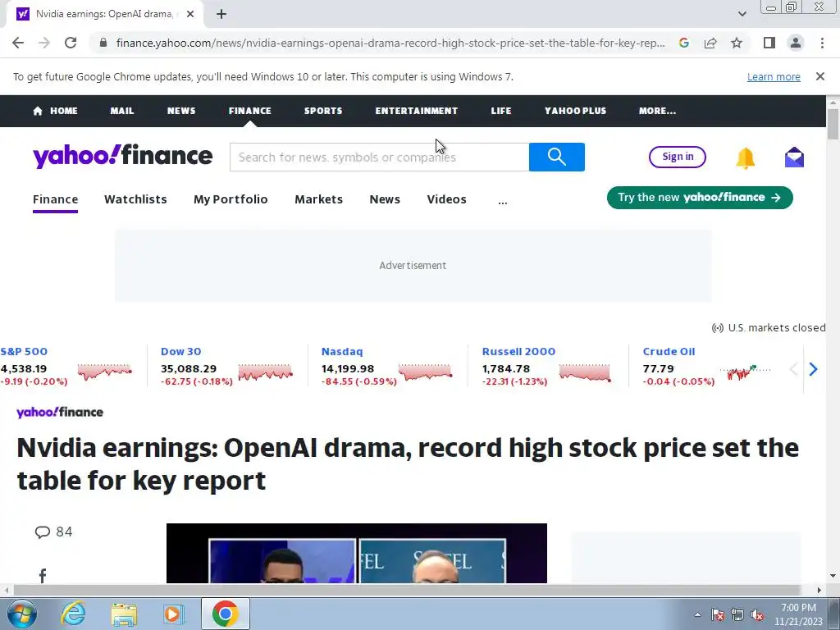Click Try the new yahoo!finance button

click(x=700, y=198)
